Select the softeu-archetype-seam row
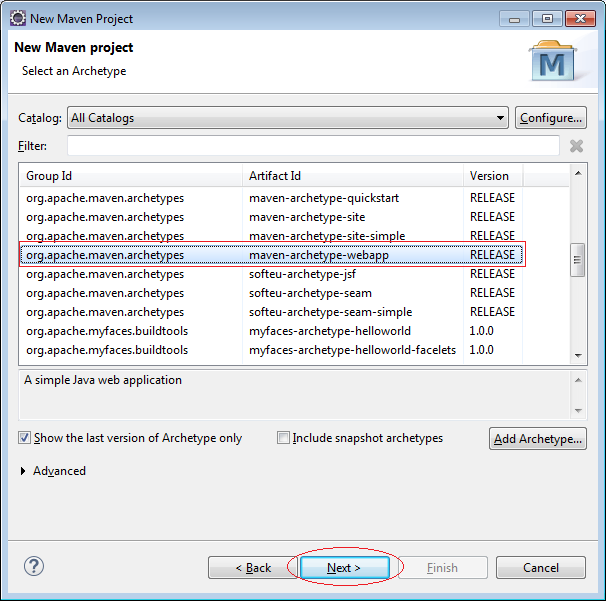The height and width of the screenshot is (601, 606). tap(271, 293)
